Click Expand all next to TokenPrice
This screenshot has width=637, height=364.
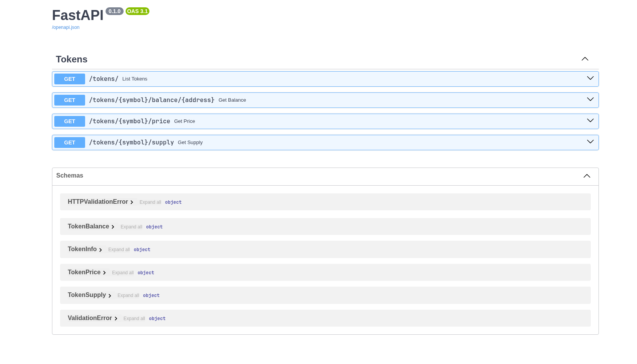[x=122, y=272]
